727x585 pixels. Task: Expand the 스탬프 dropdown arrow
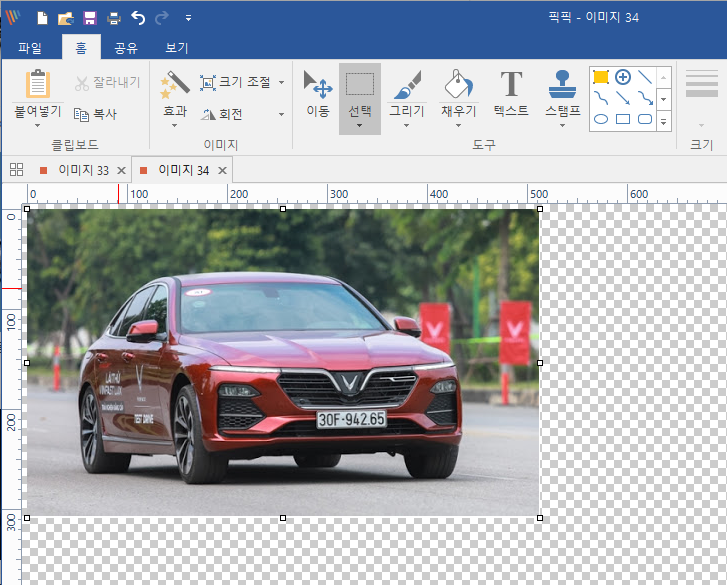[562, 126]
